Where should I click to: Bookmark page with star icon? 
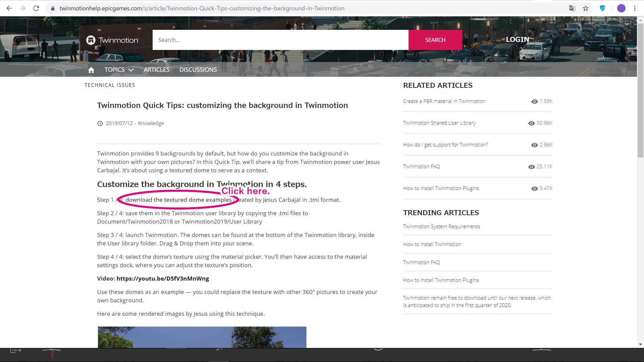(586, 8)
